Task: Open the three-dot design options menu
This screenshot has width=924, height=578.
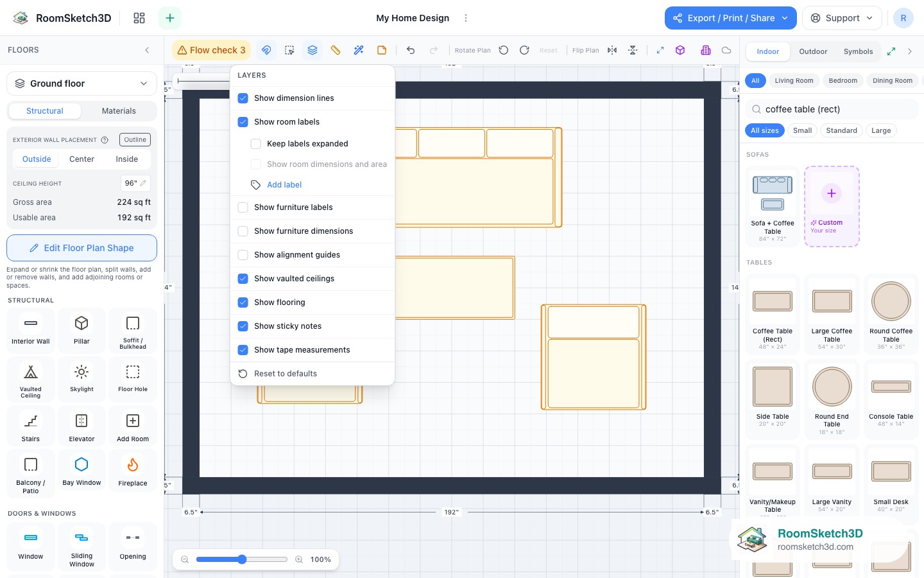Action: pyautogui.click(x=466, y=18)
